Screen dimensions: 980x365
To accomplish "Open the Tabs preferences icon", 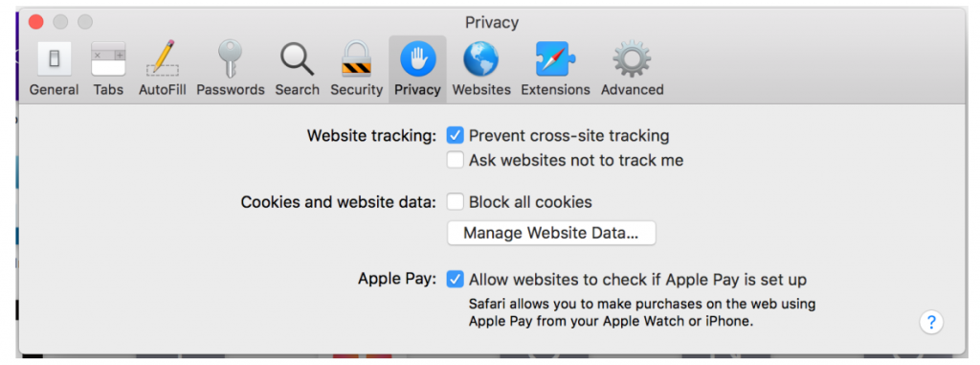I will coord(108,59).
